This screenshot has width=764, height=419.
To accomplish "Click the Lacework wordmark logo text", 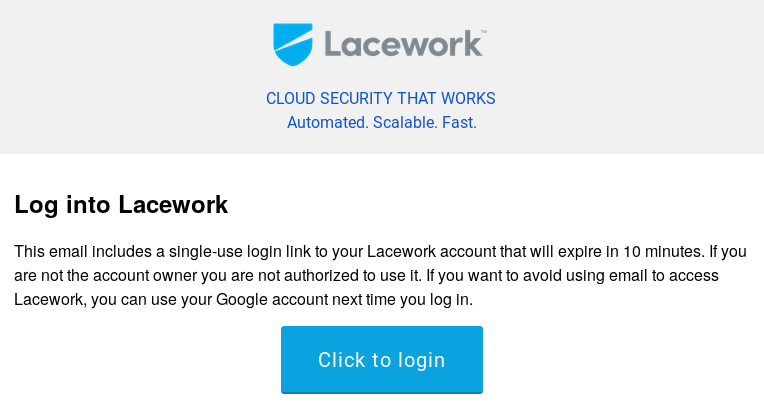I will (403, 44).
